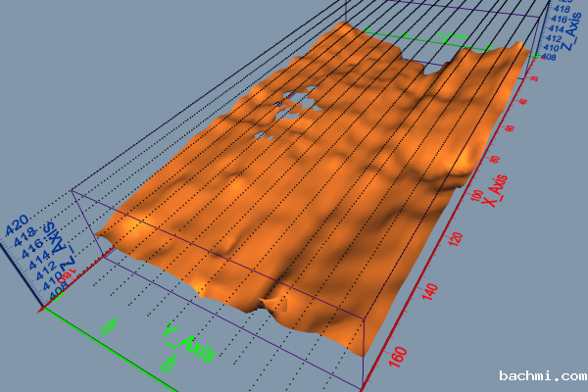Click the bachmi.com watermark text
Screen dimensions: 588x392
[542, 376]
